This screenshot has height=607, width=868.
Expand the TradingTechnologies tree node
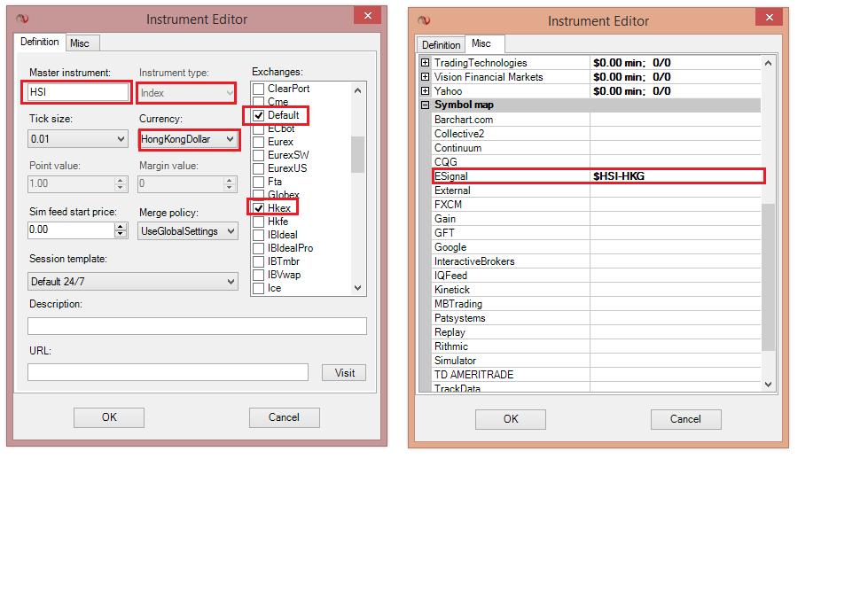[426, 63]
